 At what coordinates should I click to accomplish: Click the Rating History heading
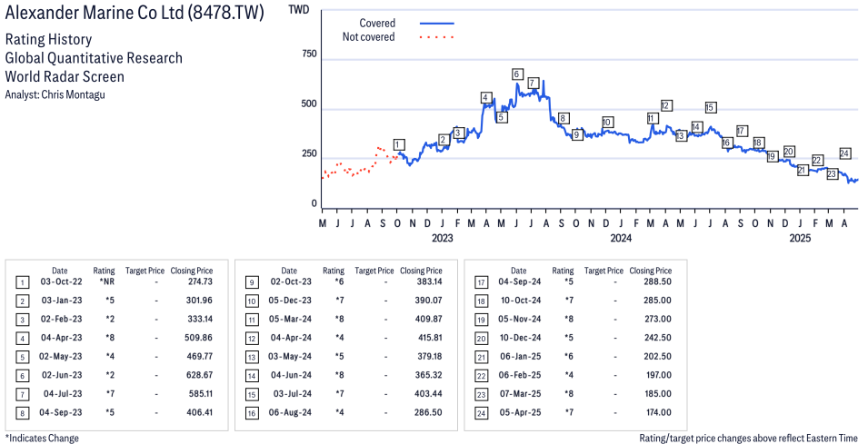[48, 39]
